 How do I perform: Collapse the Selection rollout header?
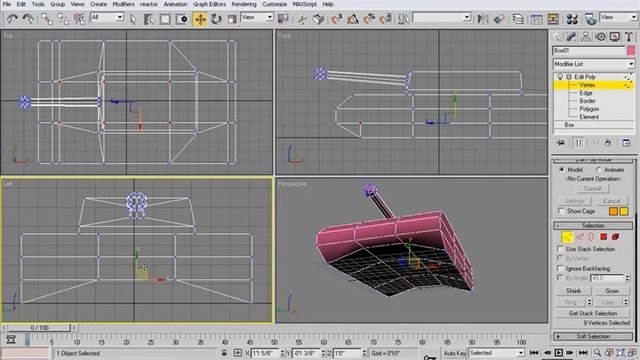[593, 226]
